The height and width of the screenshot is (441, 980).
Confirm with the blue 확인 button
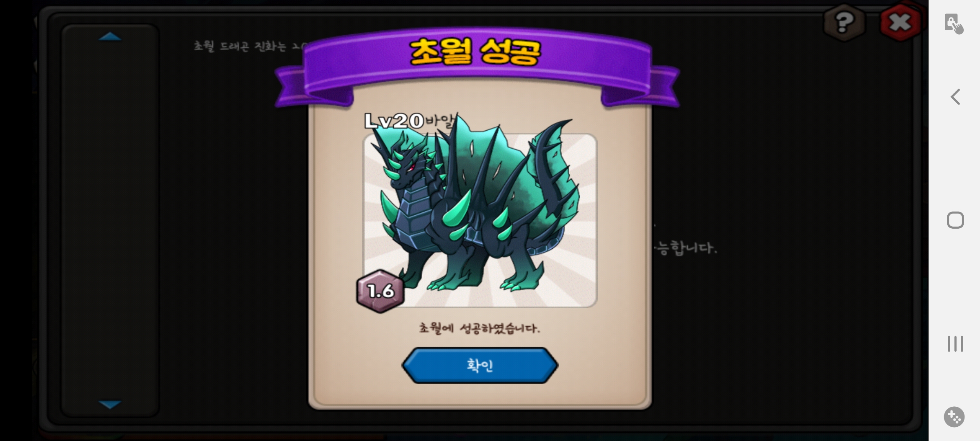point(480,365)
